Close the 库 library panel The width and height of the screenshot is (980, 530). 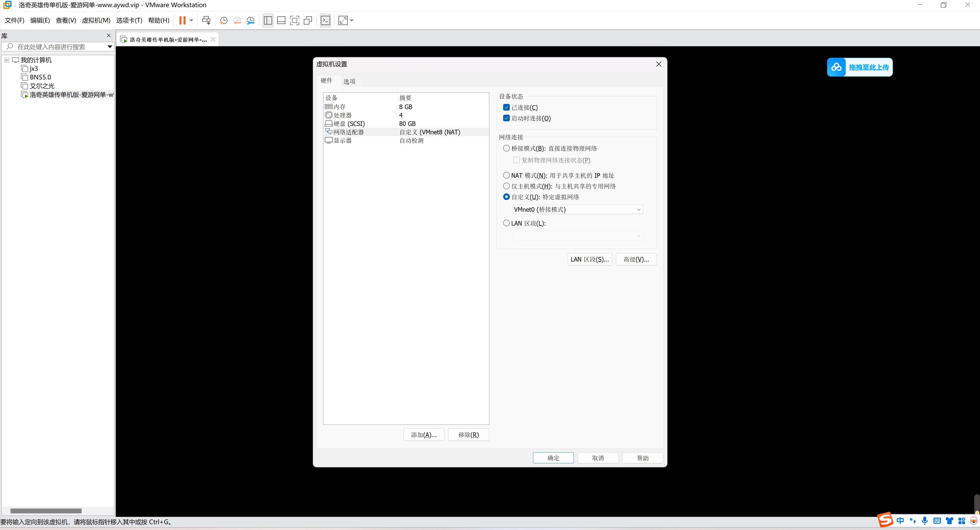109,36
